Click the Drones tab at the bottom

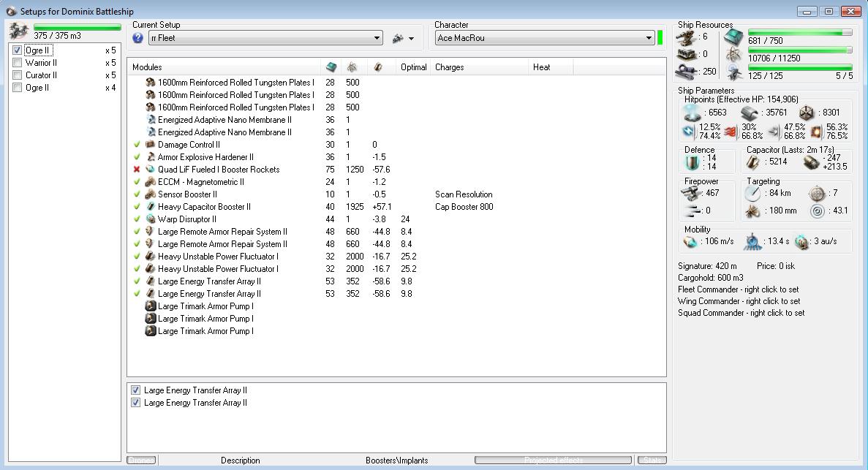click(x=142, y=460)
